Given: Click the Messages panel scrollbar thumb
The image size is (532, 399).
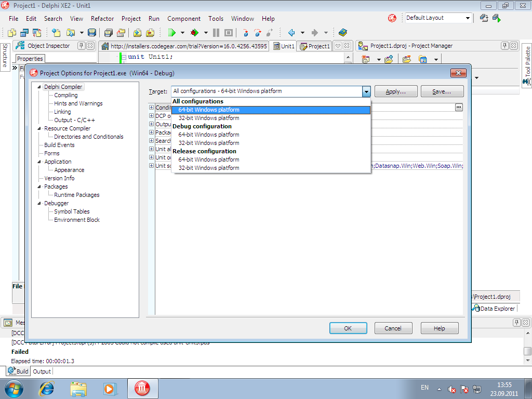Looking at the screenshot, I should click(x=528, y=351).
